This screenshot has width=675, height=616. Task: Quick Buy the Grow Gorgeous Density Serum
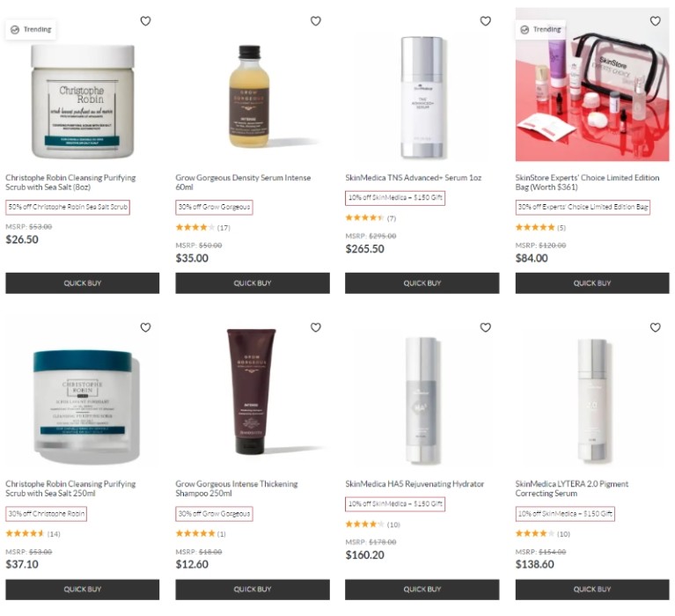[253, 282]
